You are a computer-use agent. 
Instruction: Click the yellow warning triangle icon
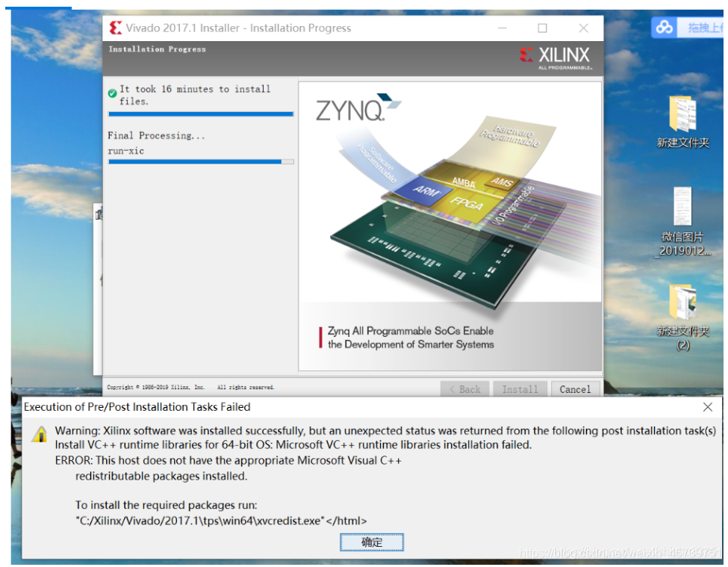point(40,434)
